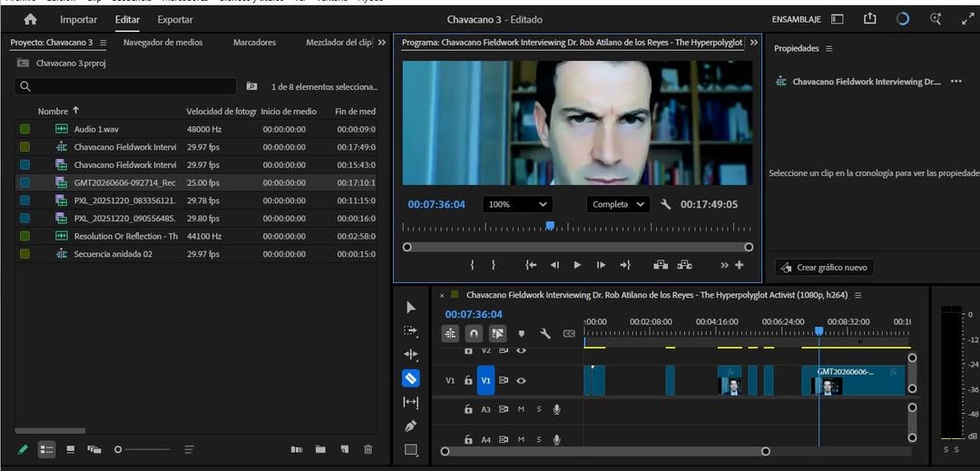Add a marker in the timeline
980x471 pixels.
point(521,334)
